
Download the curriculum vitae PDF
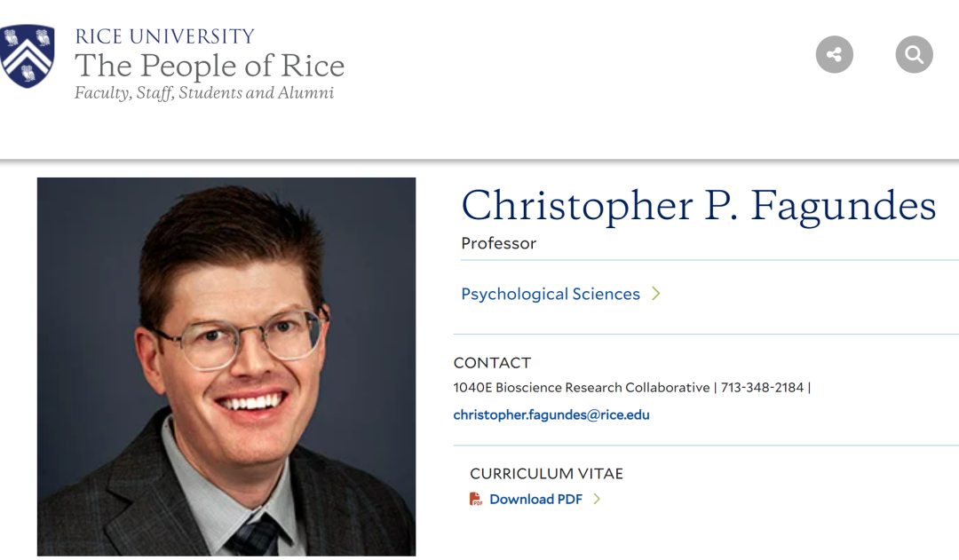535,499
